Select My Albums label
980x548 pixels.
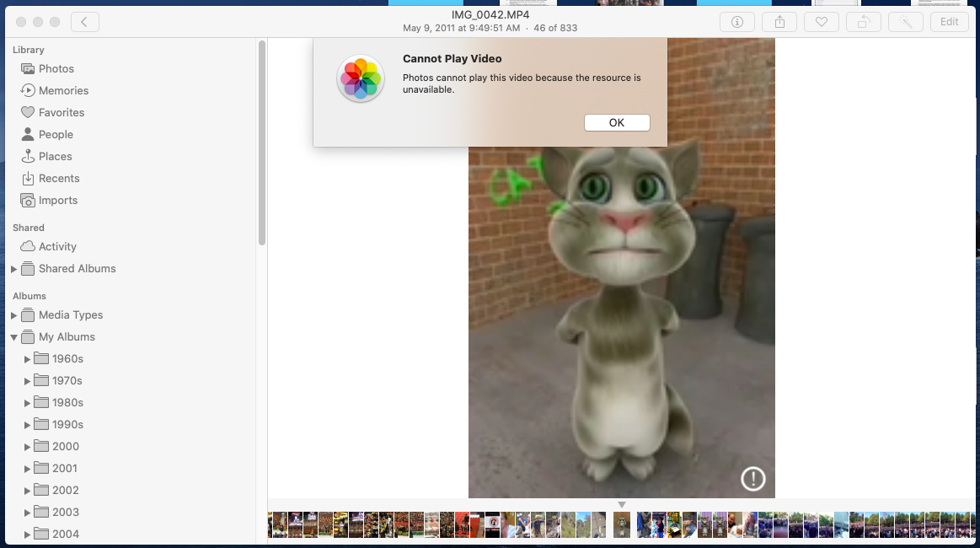(67, 336)
